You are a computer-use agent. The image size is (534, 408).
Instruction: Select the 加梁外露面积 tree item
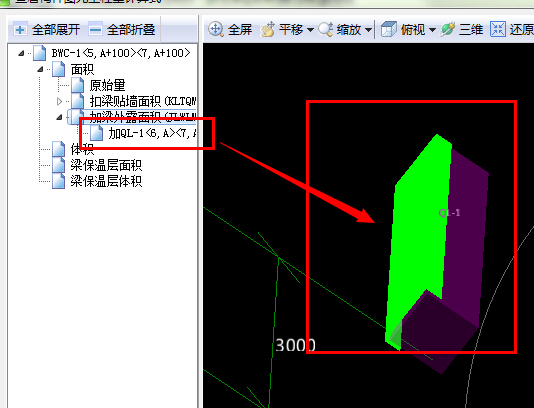[x=143, y=117]
